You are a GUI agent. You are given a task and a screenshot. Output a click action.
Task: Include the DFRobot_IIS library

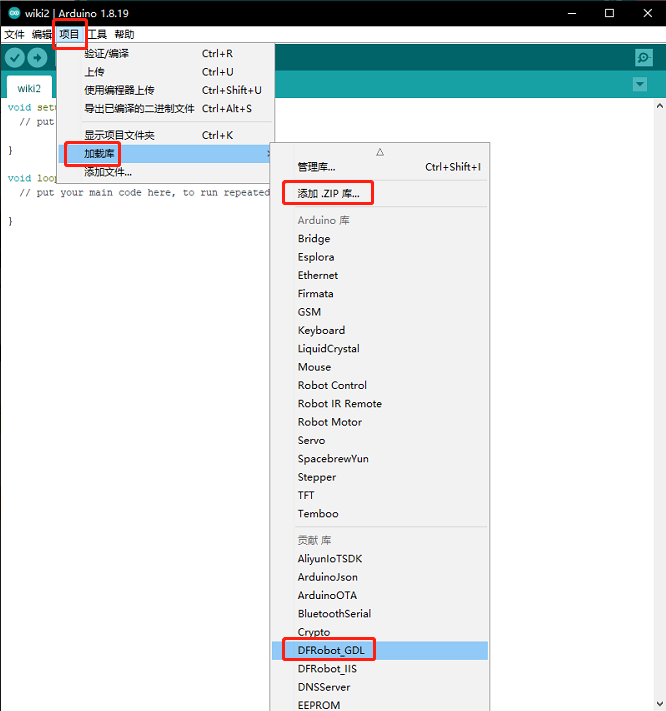380,669
